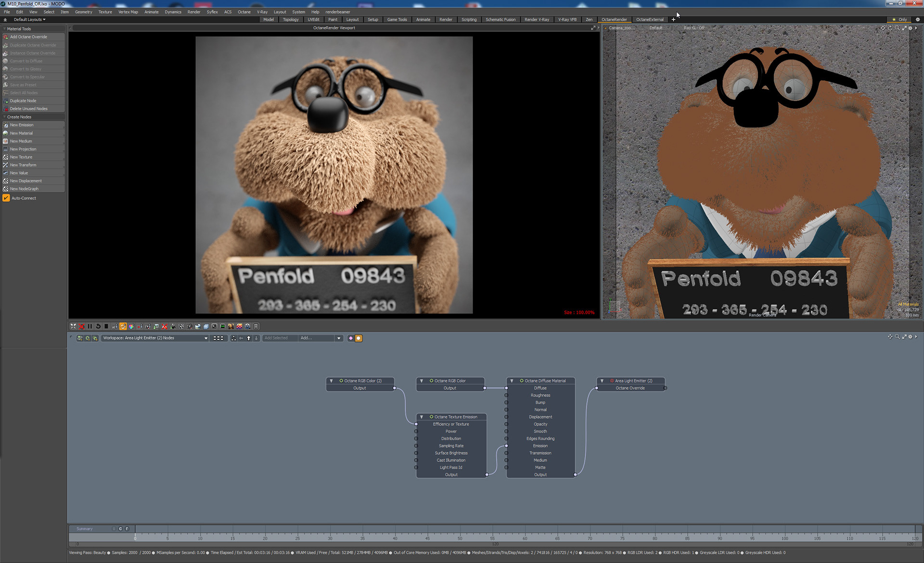The height and width of the screenshot is (563, 924).
Task: Click the film reel animation icon
Action: (247, 326)
